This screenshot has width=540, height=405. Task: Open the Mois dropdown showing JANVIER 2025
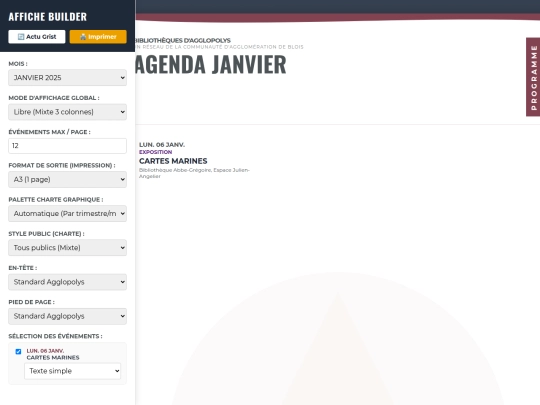68,77
